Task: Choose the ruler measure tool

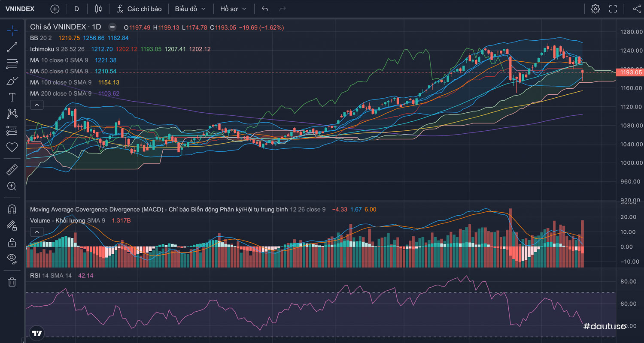Action: [12, 170]
